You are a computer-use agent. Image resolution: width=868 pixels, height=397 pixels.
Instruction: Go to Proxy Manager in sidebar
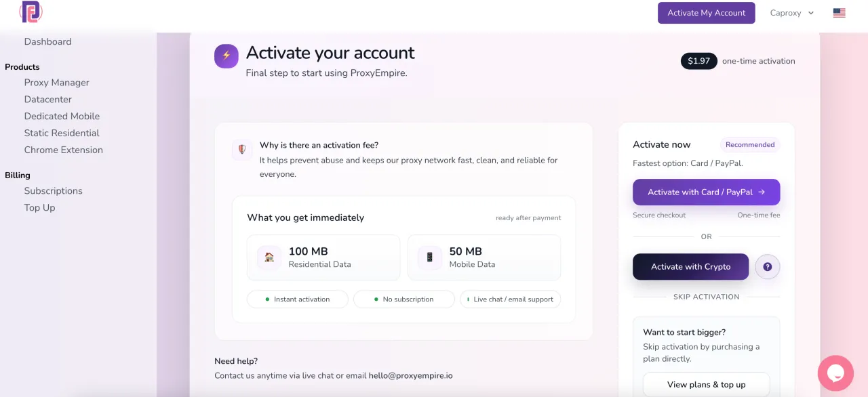56,83
